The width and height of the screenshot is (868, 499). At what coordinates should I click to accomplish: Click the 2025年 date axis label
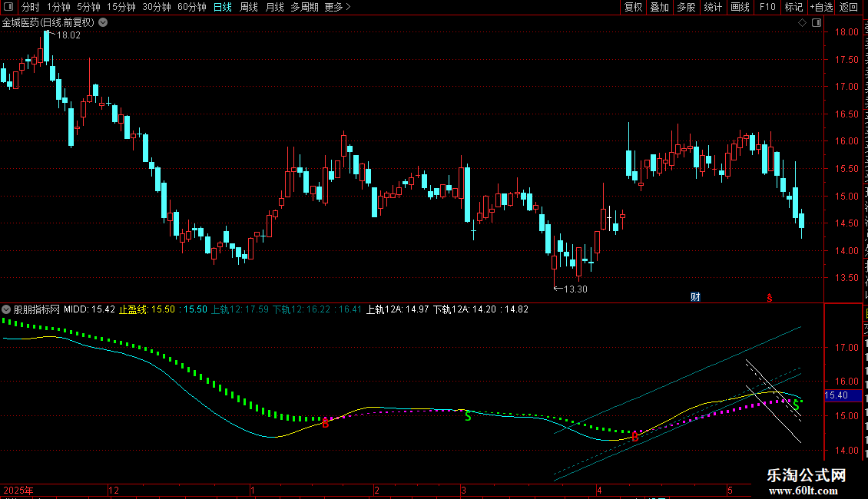[18, 490]
